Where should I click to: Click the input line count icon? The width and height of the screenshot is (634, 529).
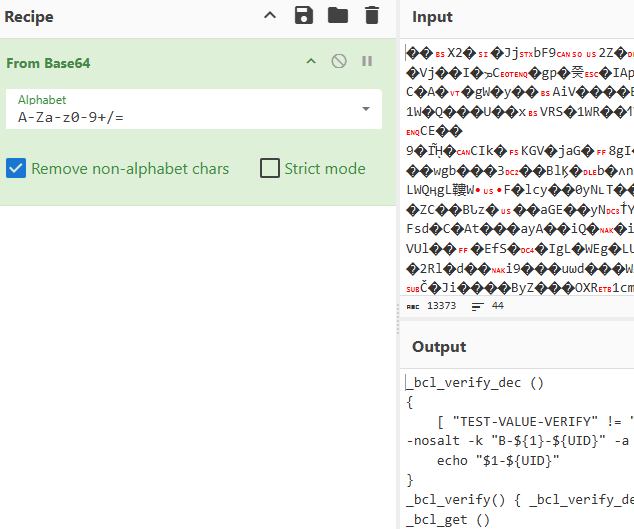[478, 306]
